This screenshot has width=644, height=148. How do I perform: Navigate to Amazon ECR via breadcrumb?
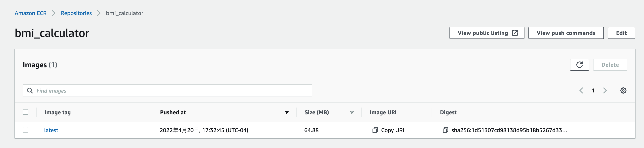[30, 13]
